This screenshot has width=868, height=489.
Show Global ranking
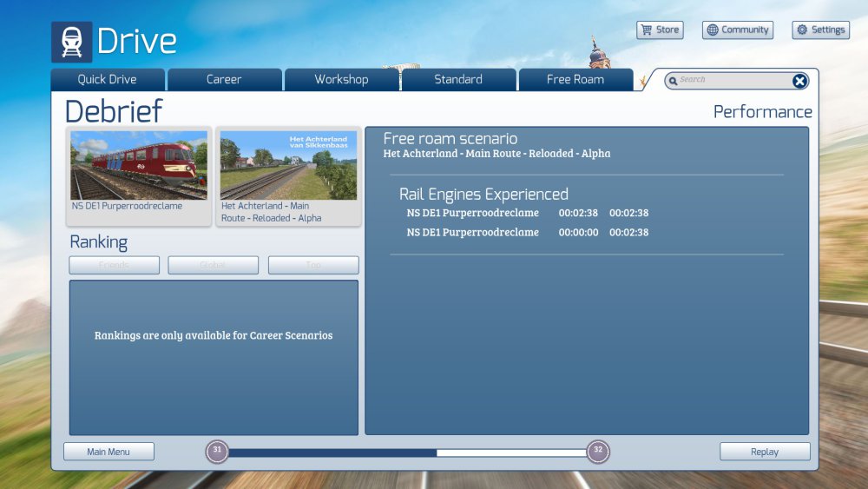213,265
